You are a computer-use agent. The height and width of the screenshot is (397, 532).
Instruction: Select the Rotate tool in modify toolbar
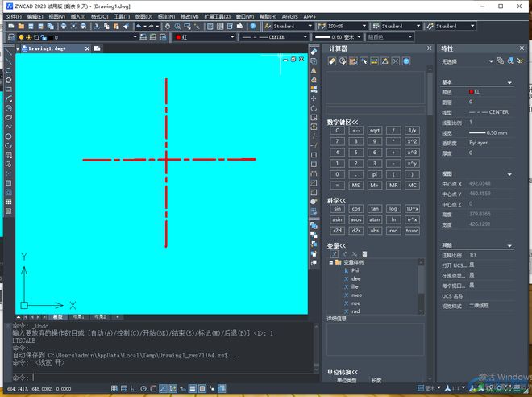pos(314,108)
